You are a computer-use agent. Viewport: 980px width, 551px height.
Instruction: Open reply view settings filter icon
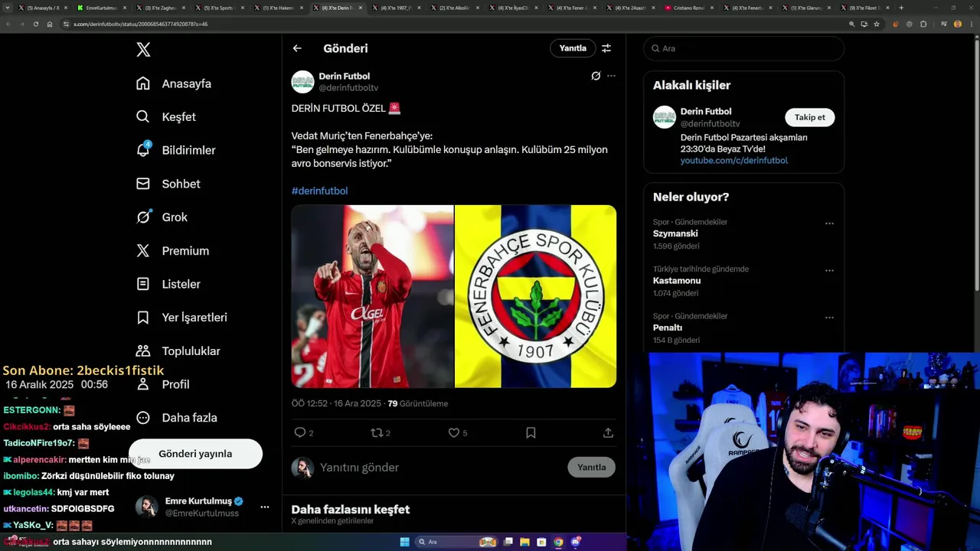click(x=606, y=48)
